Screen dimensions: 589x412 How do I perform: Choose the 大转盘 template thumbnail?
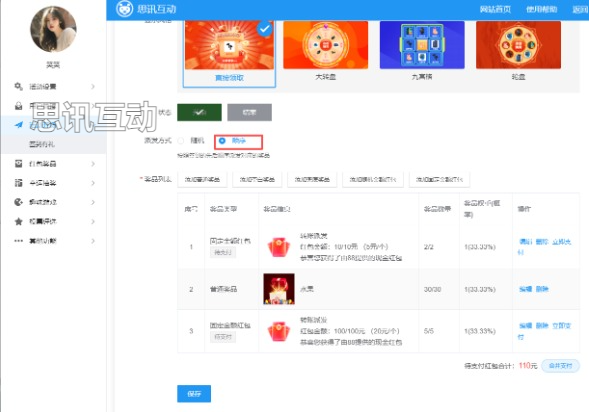click(326, 45)
